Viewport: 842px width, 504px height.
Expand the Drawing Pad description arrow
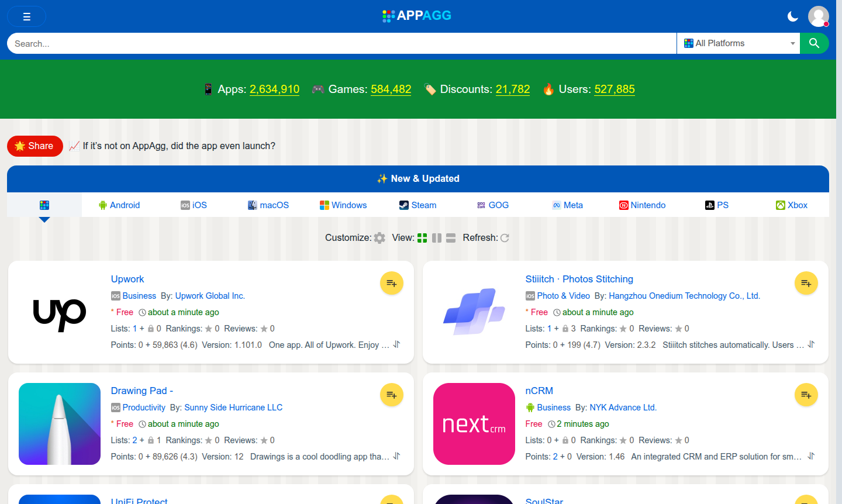[396, 456]
